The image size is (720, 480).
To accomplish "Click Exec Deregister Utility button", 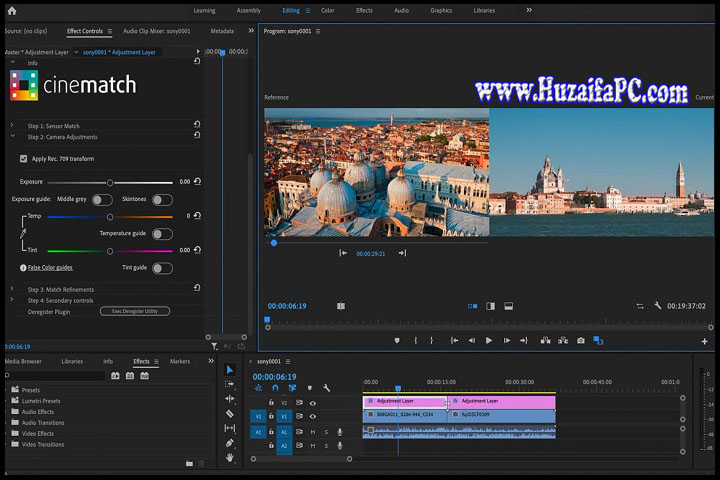I will 135,311.
